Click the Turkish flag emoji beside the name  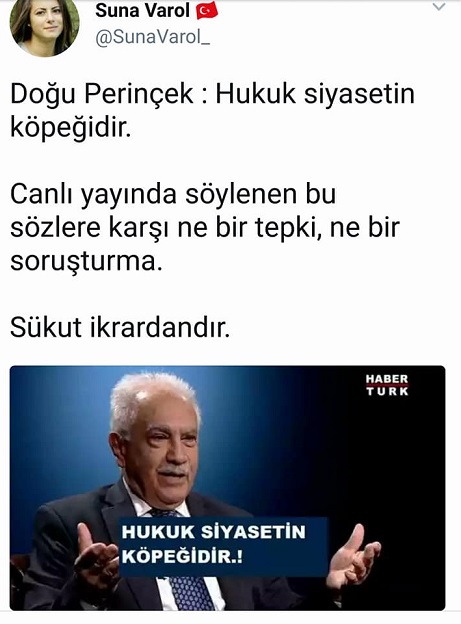click(207, 11)
